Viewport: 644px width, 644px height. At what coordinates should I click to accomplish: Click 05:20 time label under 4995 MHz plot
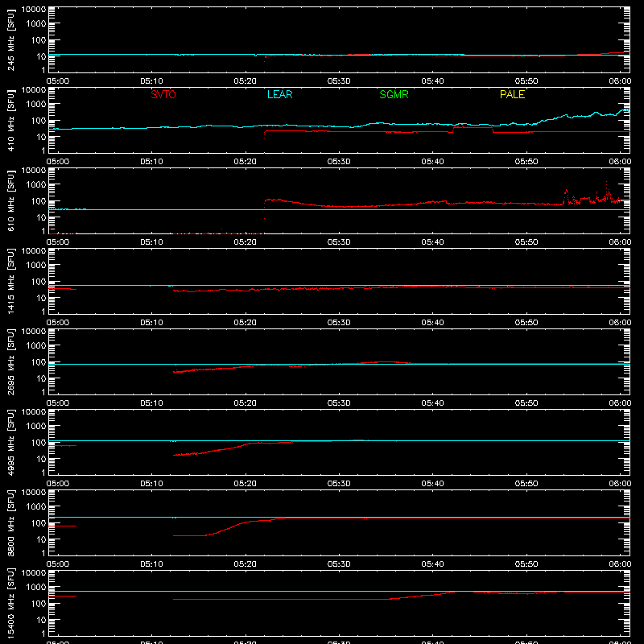point(246,484)
